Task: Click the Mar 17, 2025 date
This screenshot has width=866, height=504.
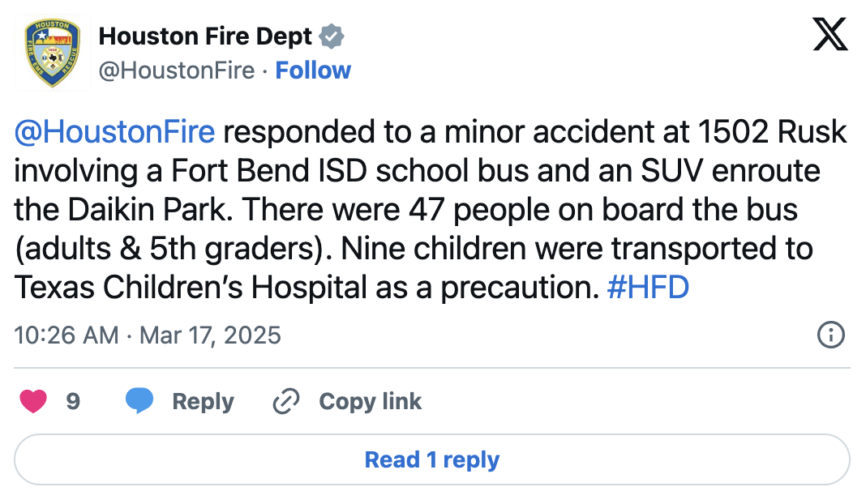Action: (x=210, y=335)
